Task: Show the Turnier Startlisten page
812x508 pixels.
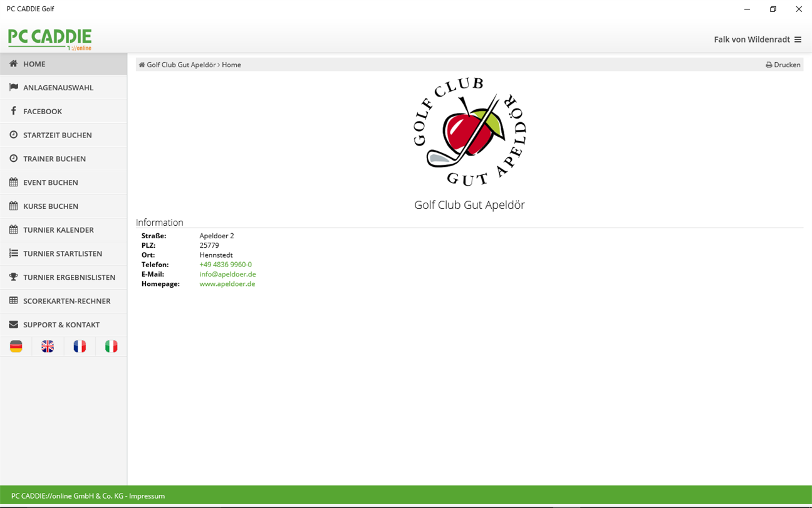Action: [x=63, y=253]
